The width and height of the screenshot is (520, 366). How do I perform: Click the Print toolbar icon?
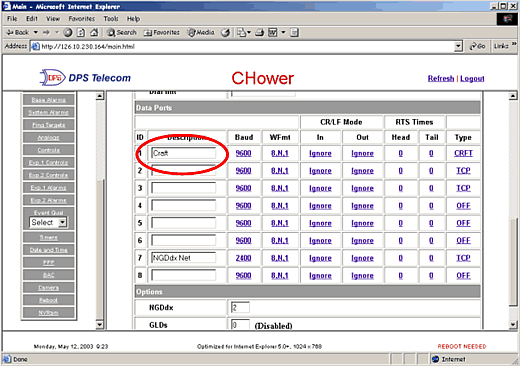tap(259, 32)
